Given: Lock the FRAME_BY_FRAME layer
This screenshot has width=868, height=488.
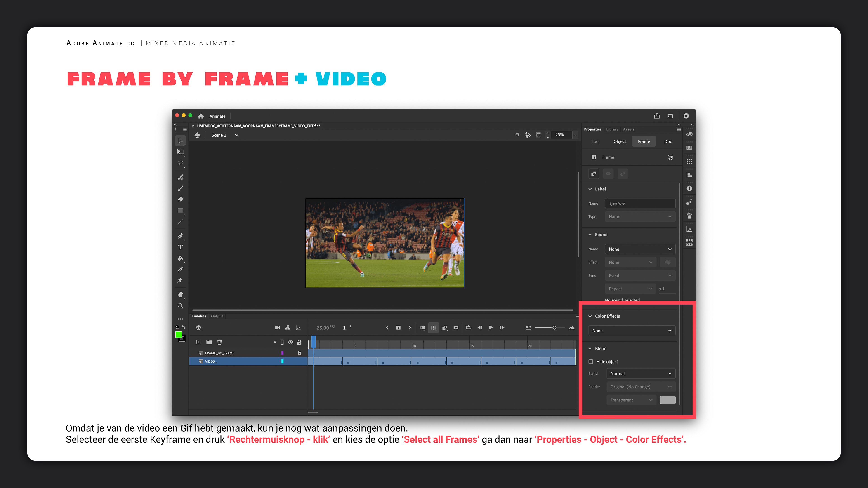Looking at the screenshot, I should click(x=299, y=353).
